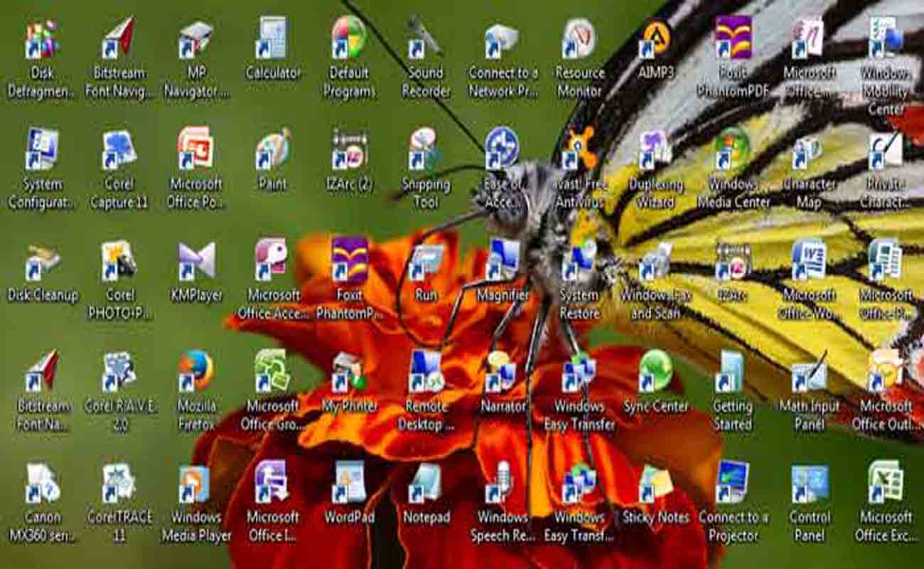Open the Calculator shortcut

click(x=272, y=38)
